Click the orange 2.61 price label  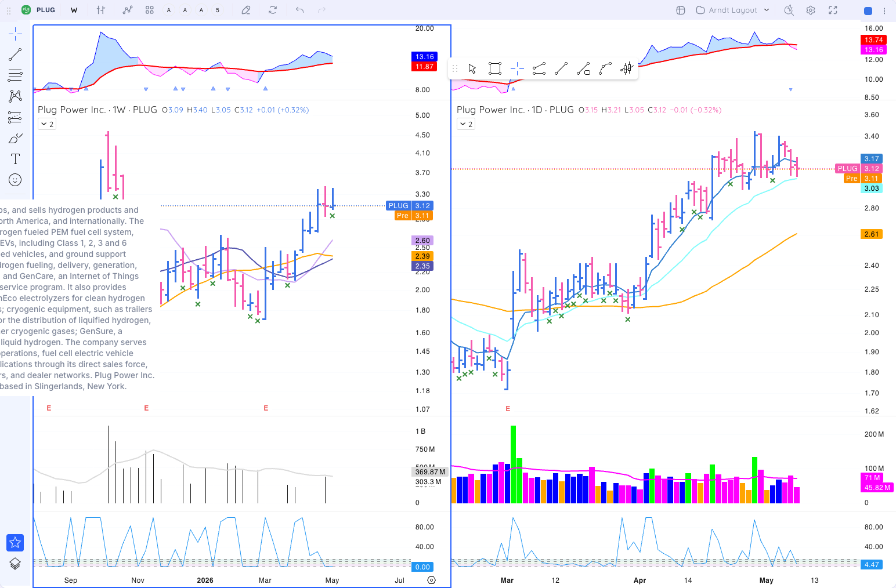coord(872,234)
